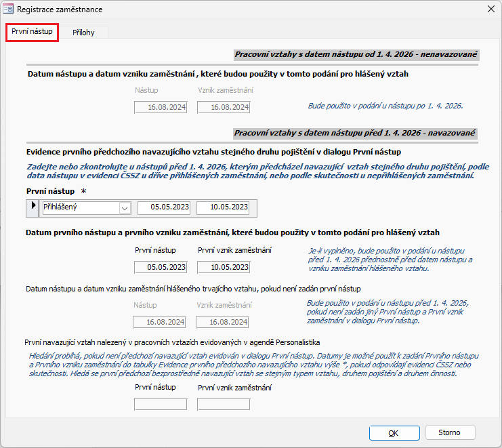Image resolution: width=502 pixels, height=448 pixels.
Task: Click the green asterisk beside První nástup
Action: 83,192
